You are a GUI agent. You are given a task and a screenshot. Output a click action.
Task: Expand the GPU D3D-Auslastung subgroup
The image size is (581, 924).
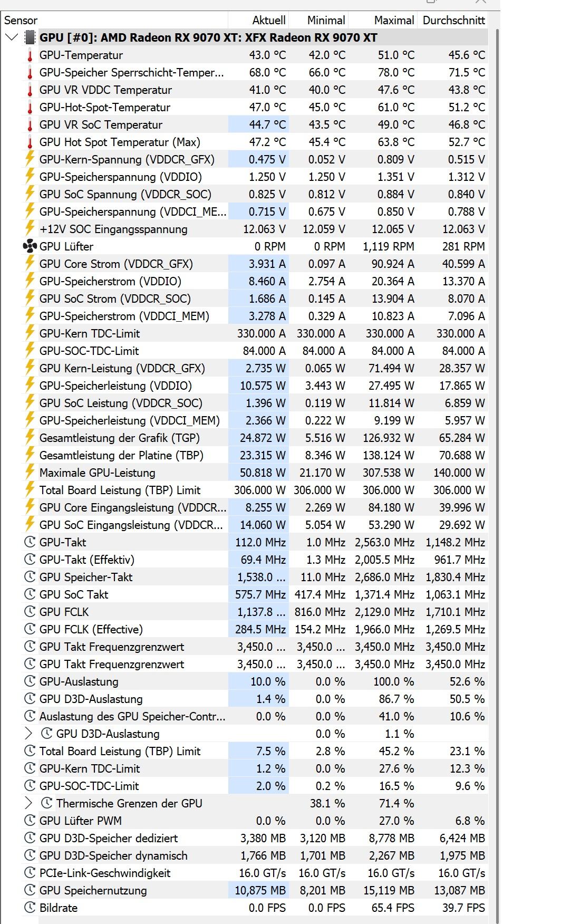(28, 734)
